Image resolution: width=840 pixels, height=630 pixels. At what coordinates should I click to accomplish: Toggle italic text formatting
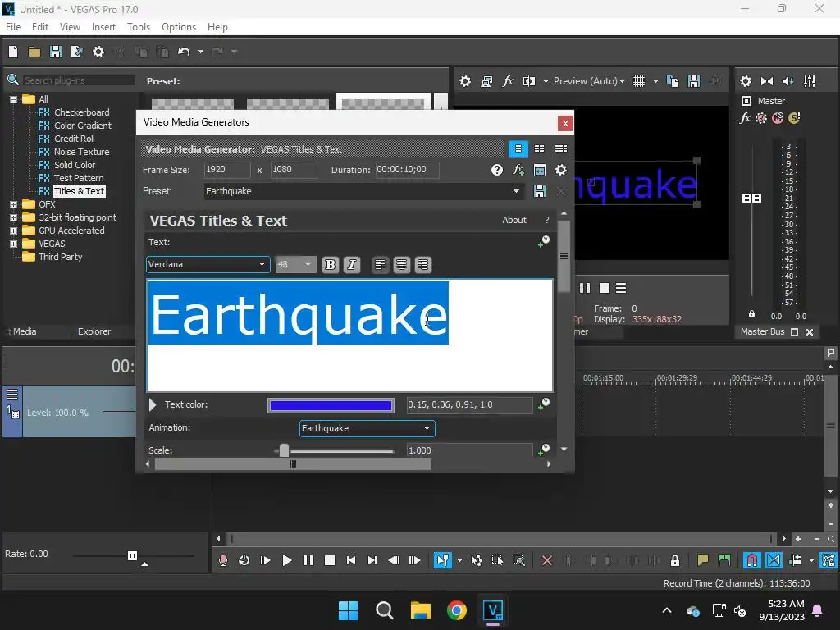(x=351, y=265)
